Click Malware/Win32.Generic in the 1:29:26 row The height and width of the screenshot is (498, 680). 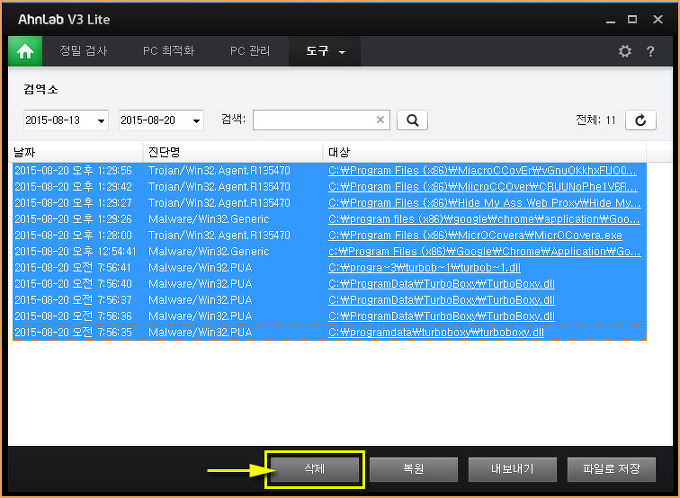point(209,219)
